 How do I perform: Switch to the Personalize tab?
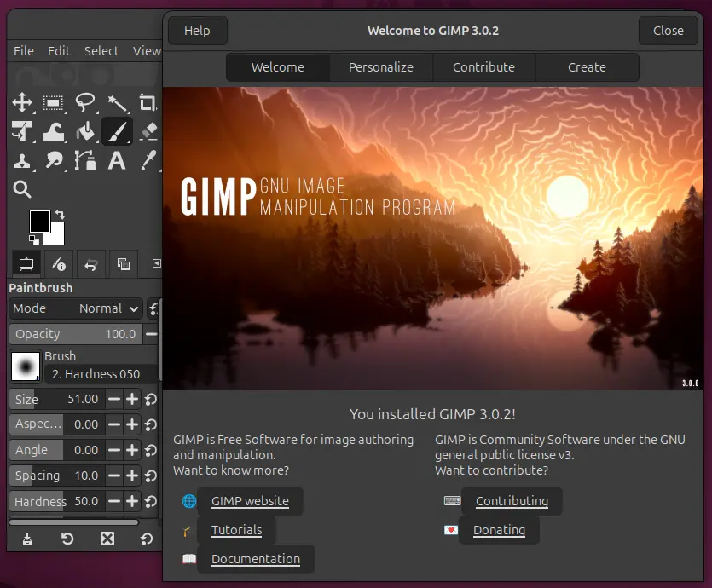pos(380,66)
